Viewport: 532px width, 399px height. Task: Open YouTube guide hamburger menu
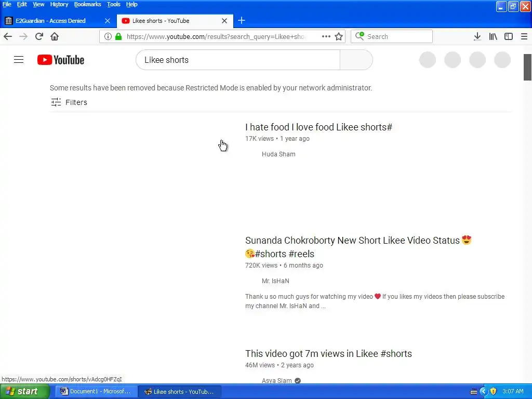pos(19,60)
